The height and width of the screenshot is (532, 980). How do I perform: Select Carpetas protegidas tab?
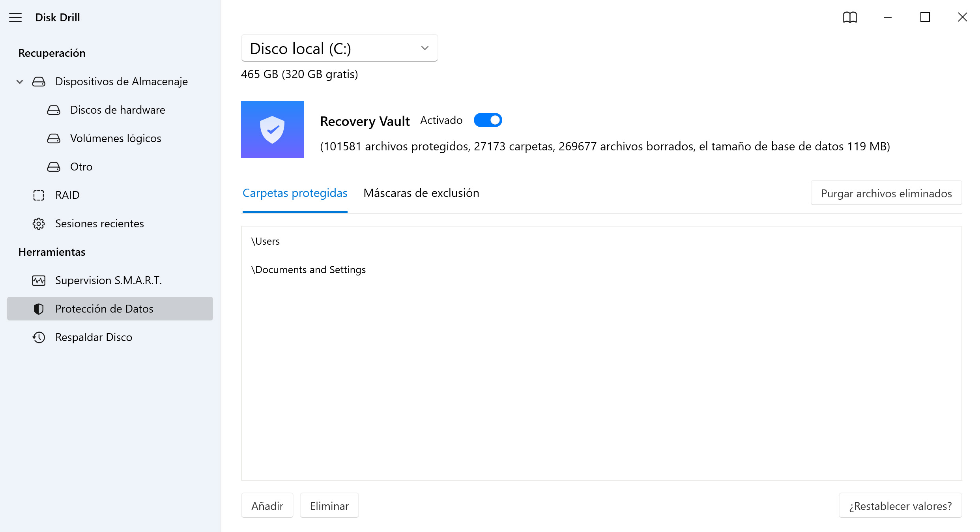pos(295,193)
